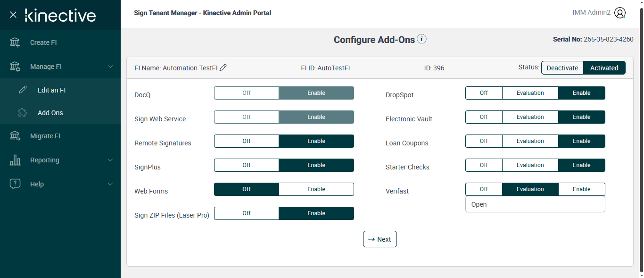Click the Reporting bar chart icon

click(15, 160)
